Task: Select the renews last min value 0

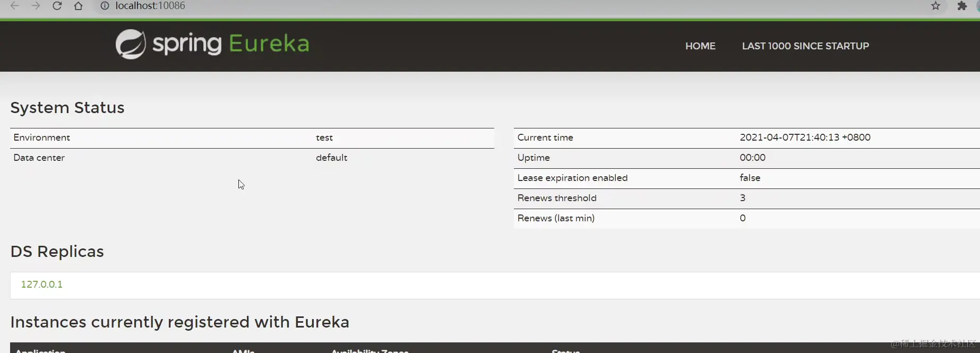Action: [742, 218]
